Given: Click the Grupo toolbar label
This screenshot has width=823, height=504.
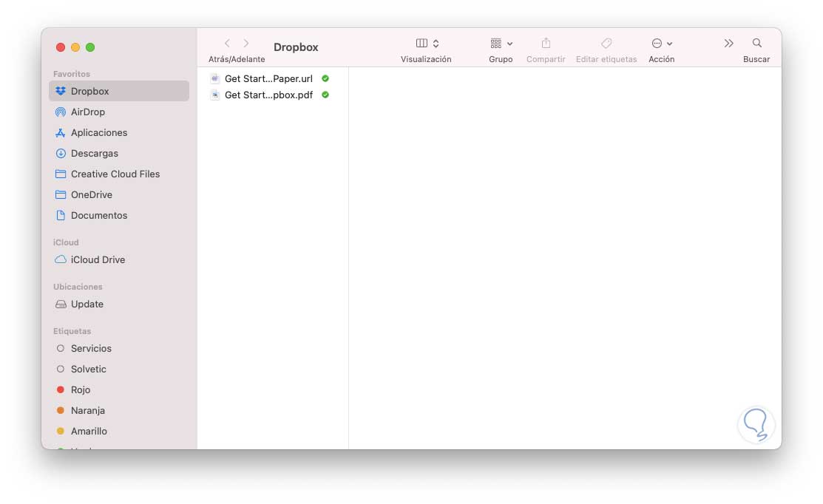Looking at the screenshot, I should point(501,59).
